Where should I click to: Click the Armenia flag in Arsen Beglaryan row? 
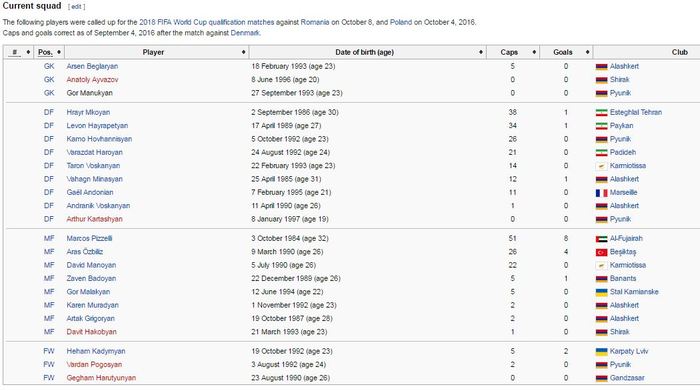coord(601,67)
